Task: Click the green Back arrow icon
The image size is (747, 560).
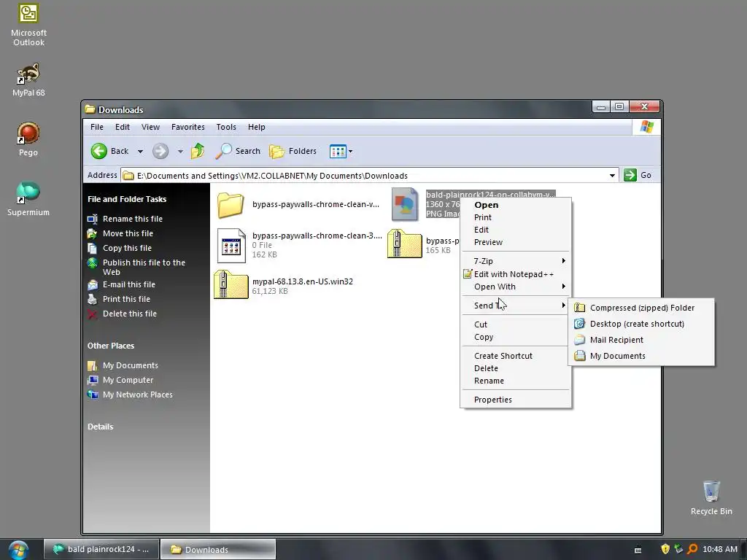Action: point(99,151)
